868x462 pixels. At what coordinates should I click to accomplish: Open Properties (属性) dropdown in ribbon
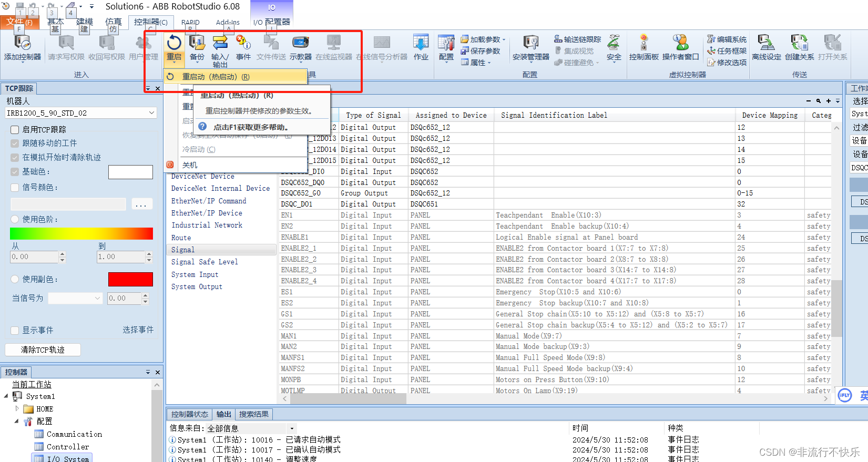click(476, 63)
